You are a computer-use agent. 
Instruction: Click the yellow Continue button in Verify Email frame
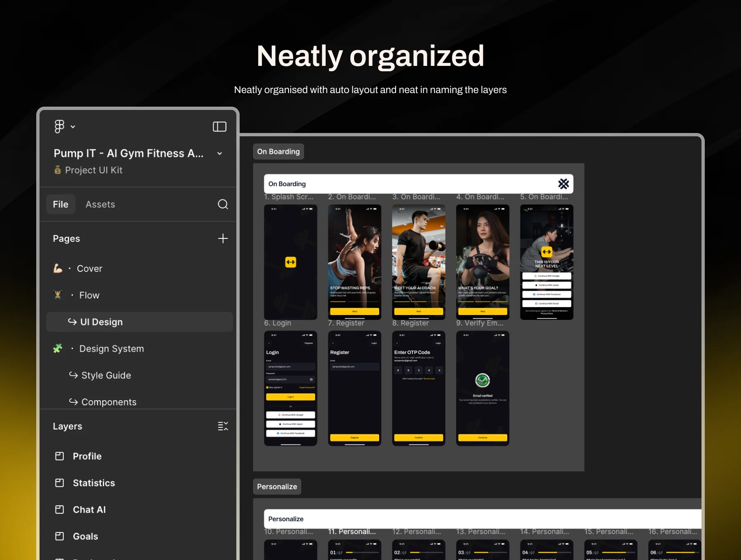(482, 438)
